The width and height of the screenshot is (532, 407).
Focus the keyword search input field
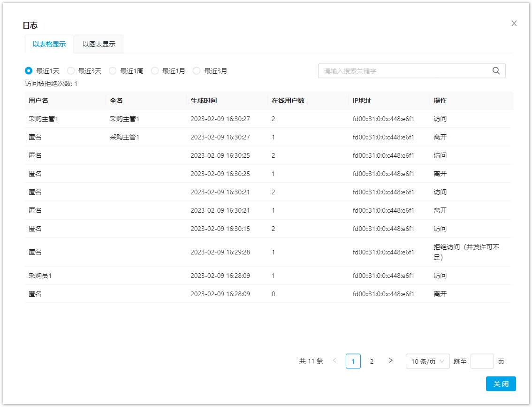[403, 71]
